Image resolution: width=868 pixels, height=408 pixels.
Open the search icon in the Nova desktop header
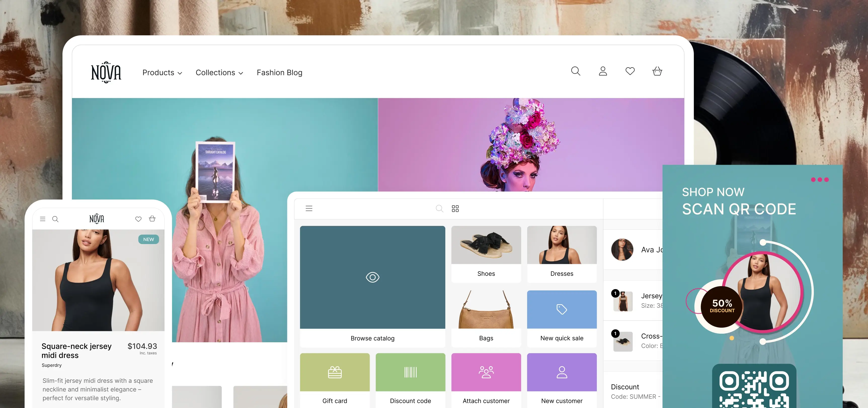[576, 71]
